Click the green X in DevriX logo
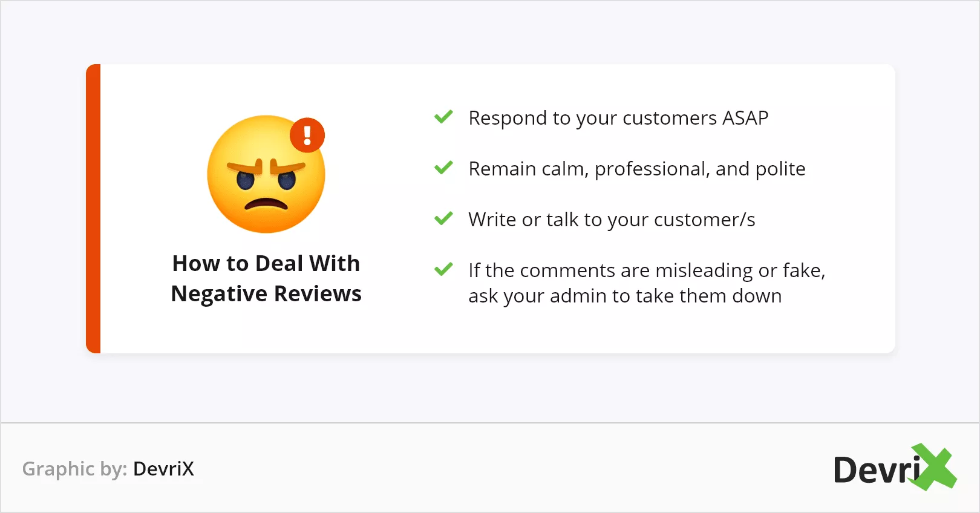Viewport: 980px width, 513px height. tap(935, 467)
